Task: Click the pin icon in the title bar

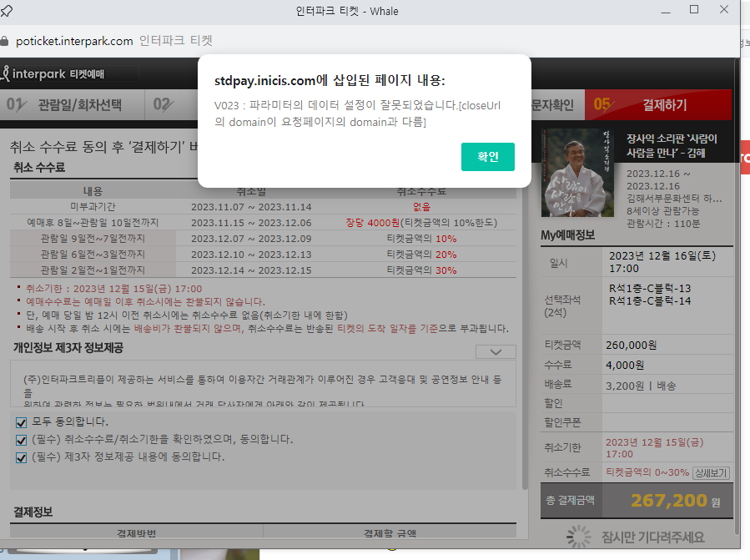Action: [x=7, y=11]
